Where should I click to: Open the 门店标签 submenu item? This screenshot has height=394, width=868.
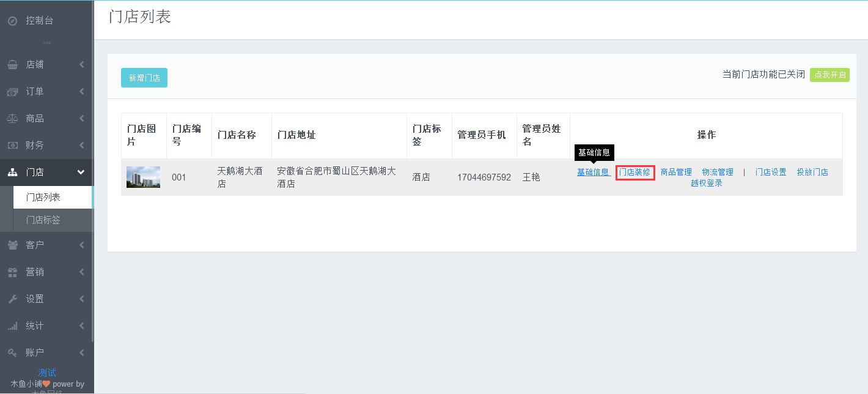point(43,220)
